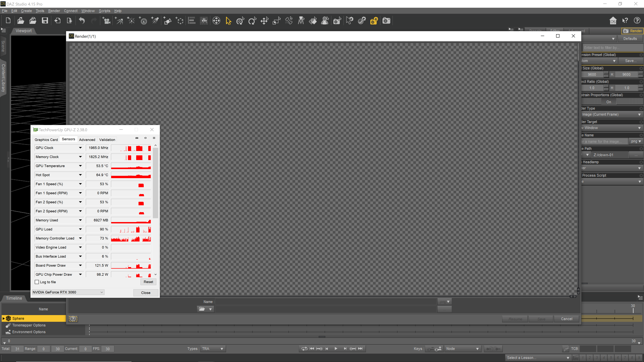Select the Rotate tool icon
Image resolution: width=644 pixels, height=362 pixels.
point(252,20)
